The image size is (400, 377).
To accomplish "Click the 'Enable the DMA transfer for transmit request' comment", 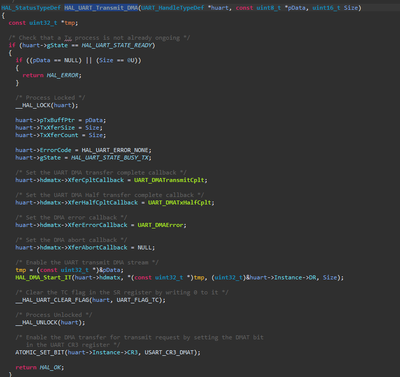I will [x=139, y=338].
